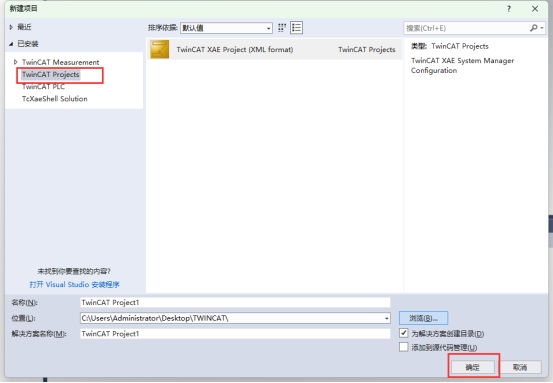Select TwinCAT XAE Project (XML format)
This screenshot has height=383, width=553.
274,49
